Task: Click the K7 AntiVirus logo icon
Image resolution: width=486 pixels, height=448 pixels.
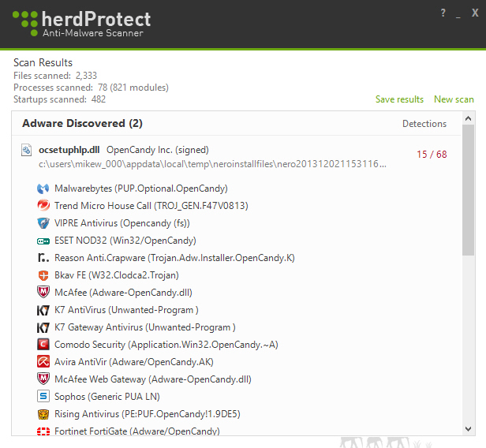Action: (43, 310)
